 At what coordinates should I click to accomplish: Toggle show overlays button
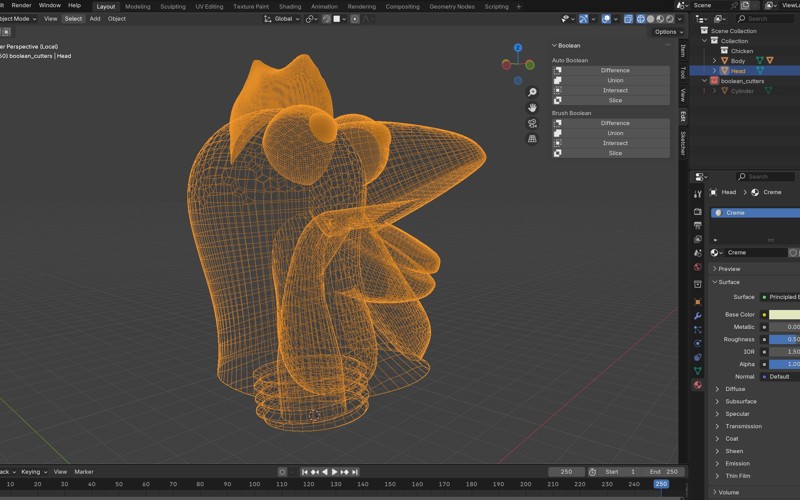(606, 19)
